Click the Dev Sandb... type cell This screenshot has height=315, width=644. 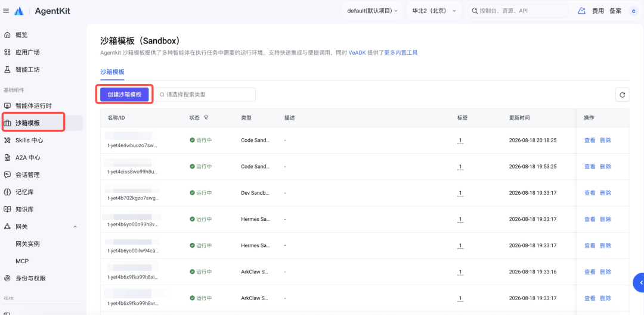[255, 193]
